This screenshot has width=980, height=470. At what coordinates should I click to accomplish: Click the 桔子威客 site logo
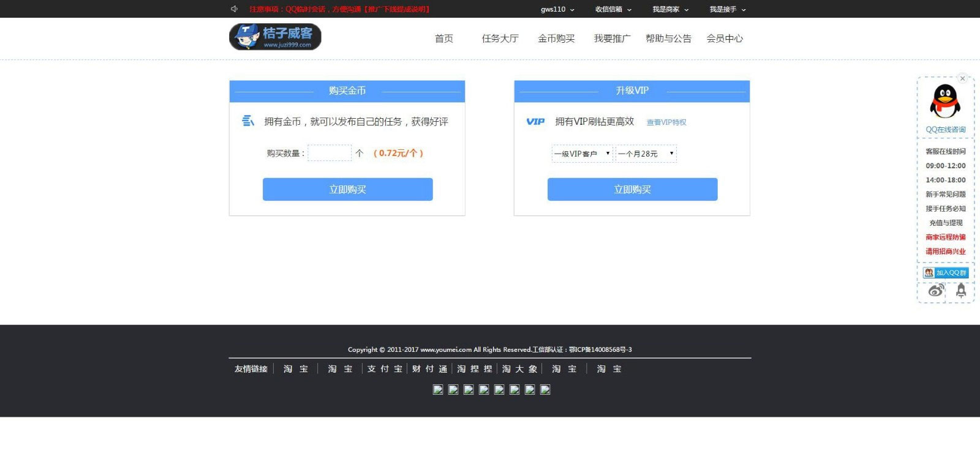275,37
